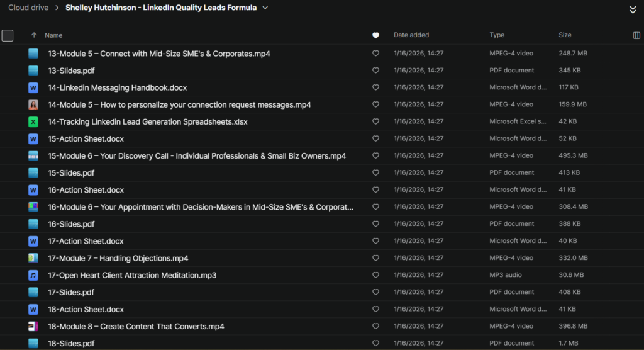Click the file icon of 13-Module 5 Connect video
This screenshot has height=350, width=644.
click(x=33, y=54)
